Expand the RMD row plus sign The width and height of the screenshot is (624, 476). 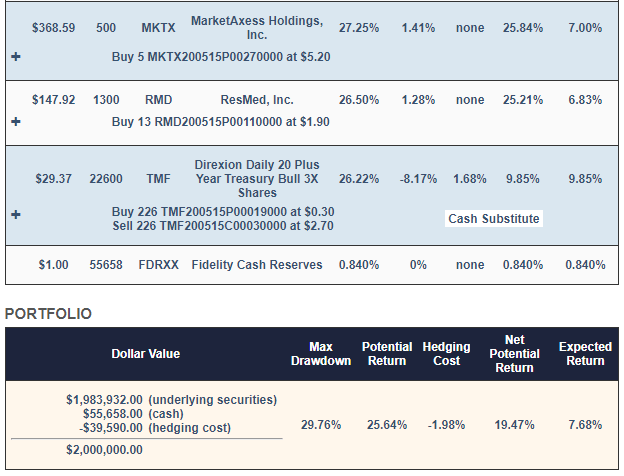point(15,122)
